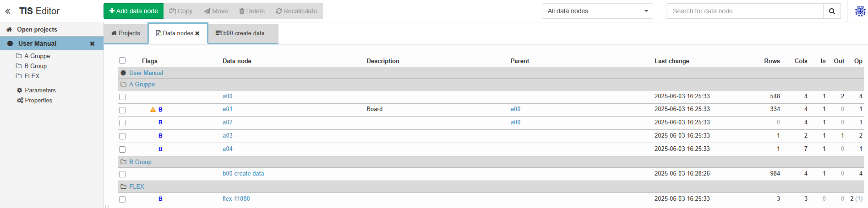The height and width of the screenshot is (208, 868).
Task: Open the flex-11080 data node link
Action: click(236, 198)
